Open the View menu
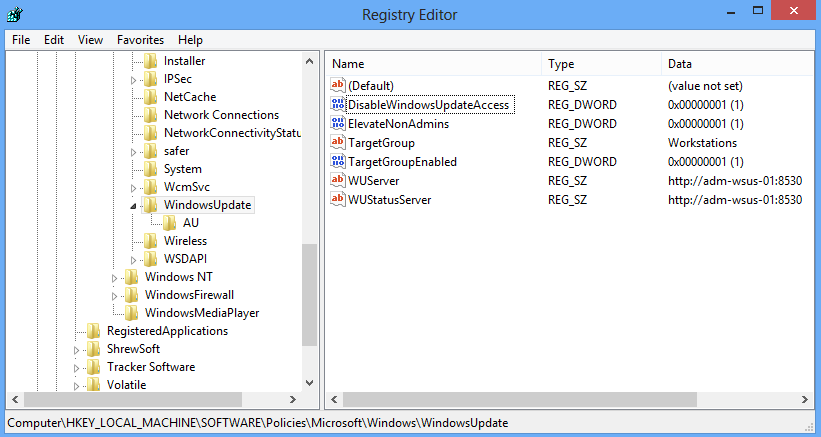 coord(90,40)
